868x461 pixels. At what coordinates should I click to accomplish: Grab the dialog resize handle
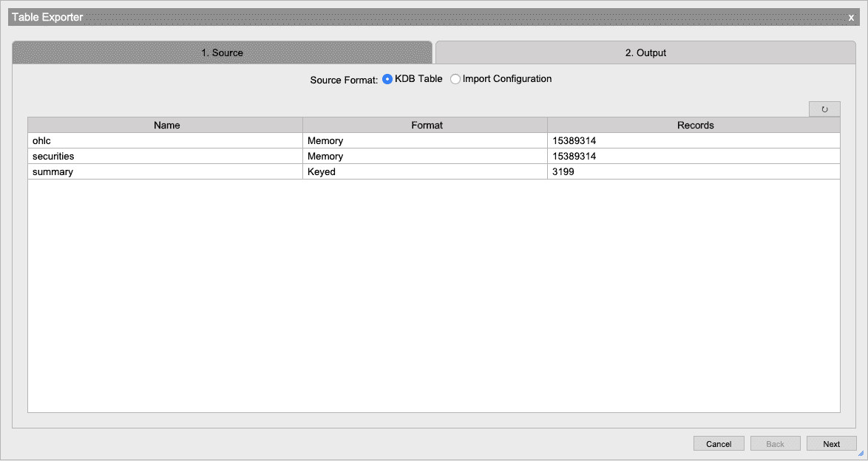coord(861,454)
